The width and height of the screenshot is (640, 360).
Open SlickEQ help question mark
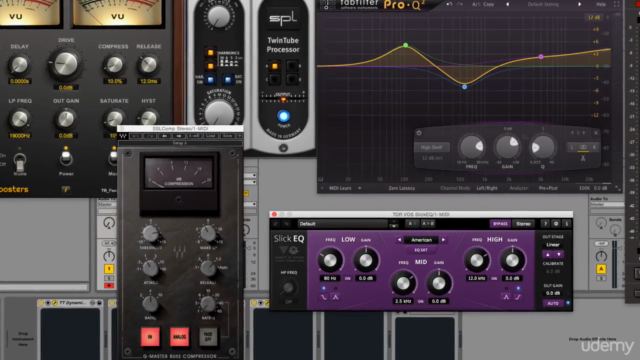[x=545, y=224]
